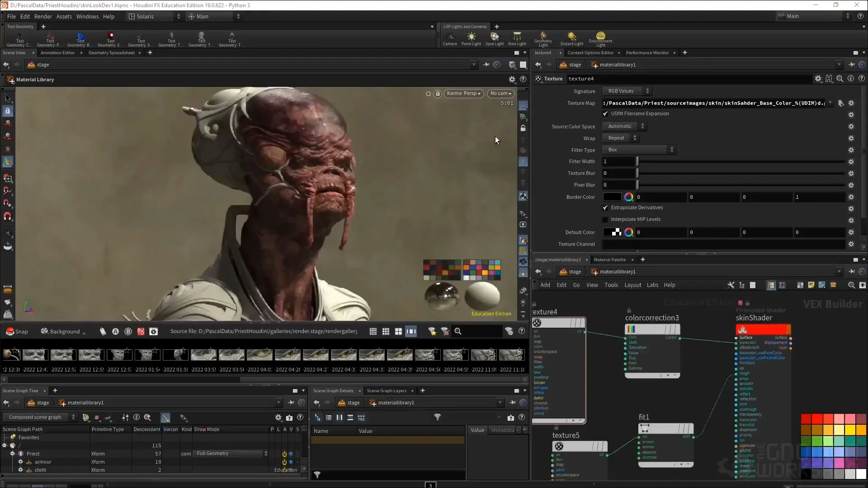Viewport: 868px width, 488px height.
Task: Open the texture4 node info icon
Action: pyautogui.click(x=850, y=79)
